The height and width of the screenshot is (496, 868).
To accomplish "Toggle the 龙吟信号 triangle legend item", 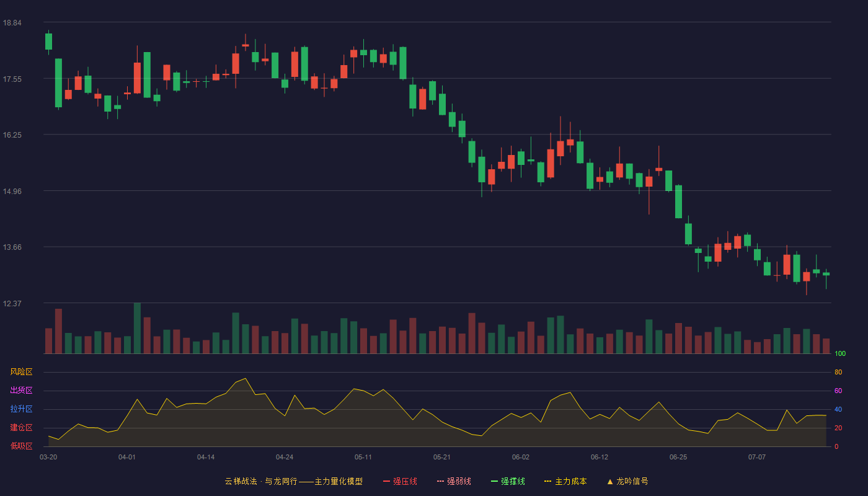I will (x=627, y=481).
